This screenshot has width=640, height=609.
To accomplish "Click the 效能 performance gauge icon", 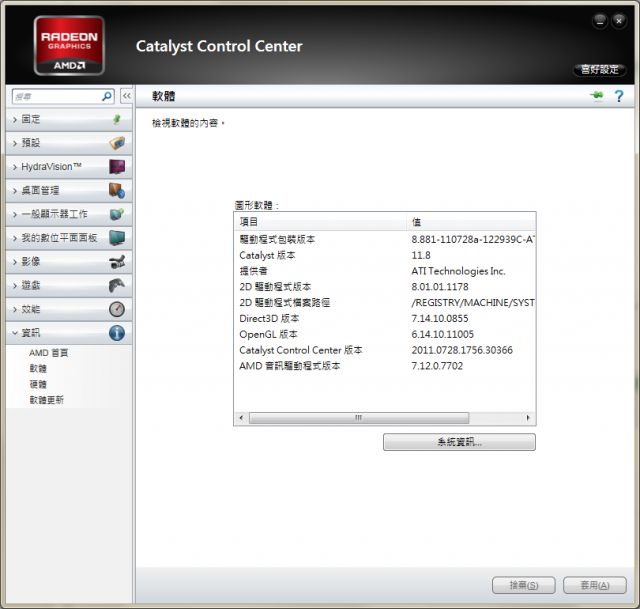I will pos(117,309).
